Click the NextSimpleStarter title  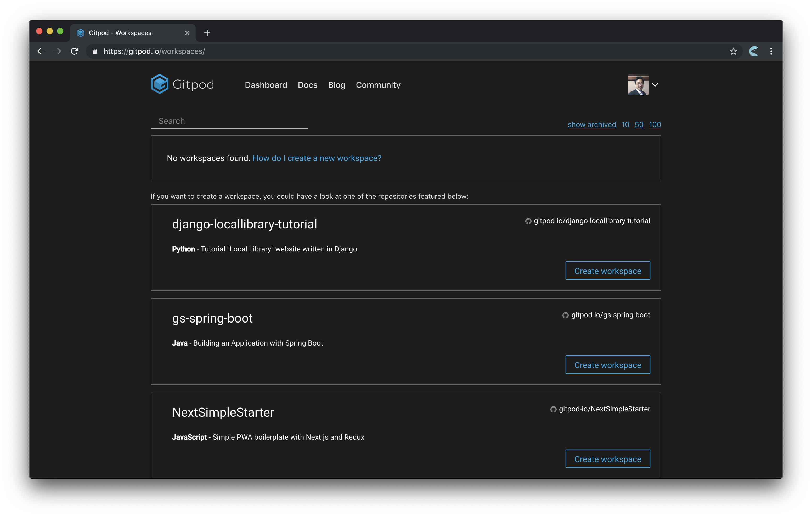(x=223, y=412)
